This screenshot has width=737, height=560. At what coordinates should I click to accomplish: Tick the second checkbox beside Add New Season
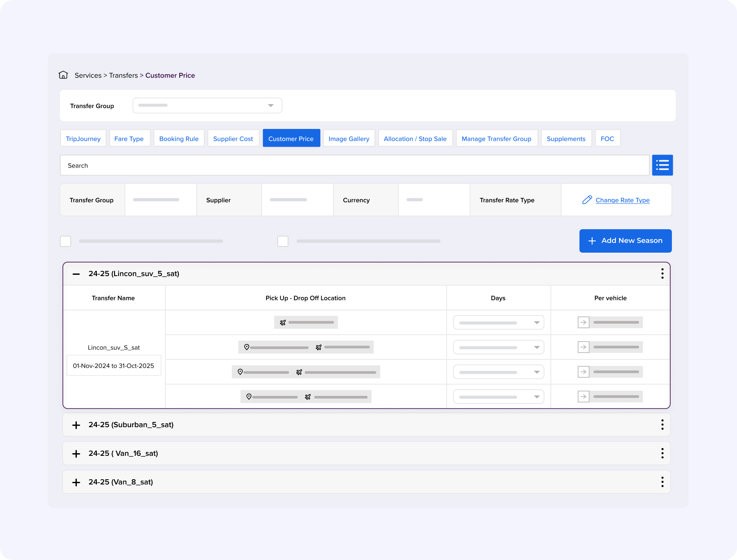point(283,241)
